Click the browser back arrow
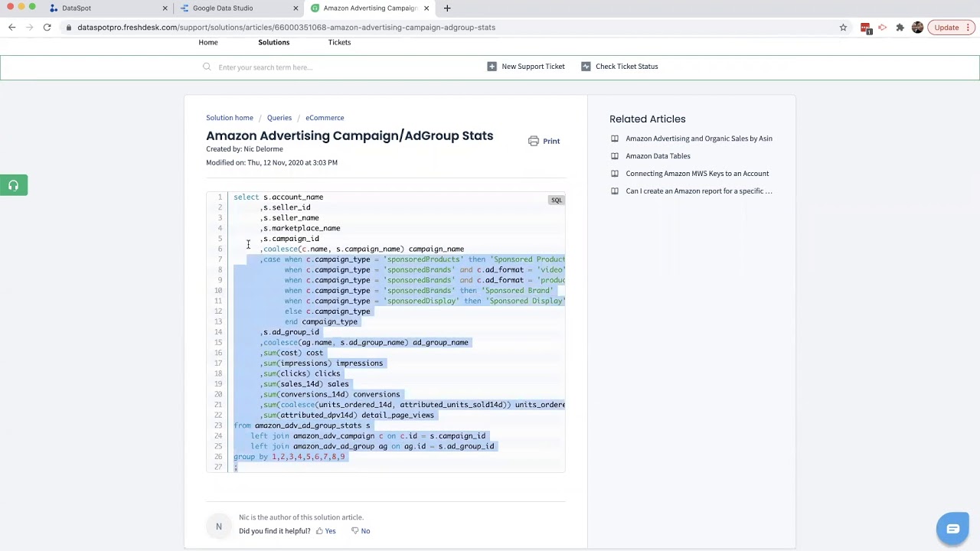980x551 pixels. pyautogui.click(x=11, y=28)
